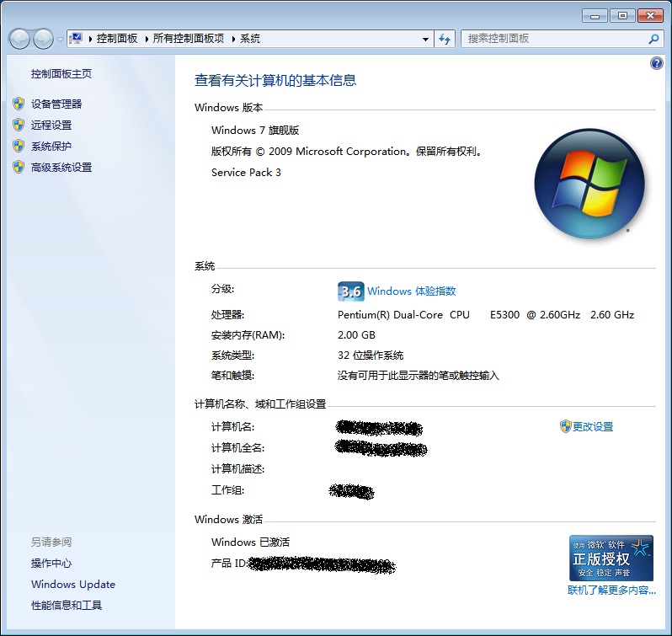Open 设备管理器 link
Screen dimensions: 672x636
56,104
